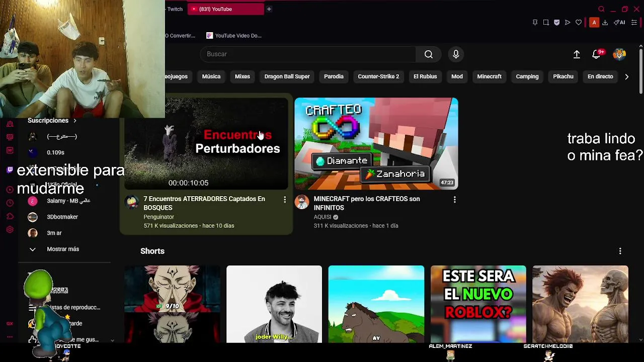The image size is (644, 362).
Task: Open options menu for MINECRAFT CRAFTEOS video
Action: [455, 200]
